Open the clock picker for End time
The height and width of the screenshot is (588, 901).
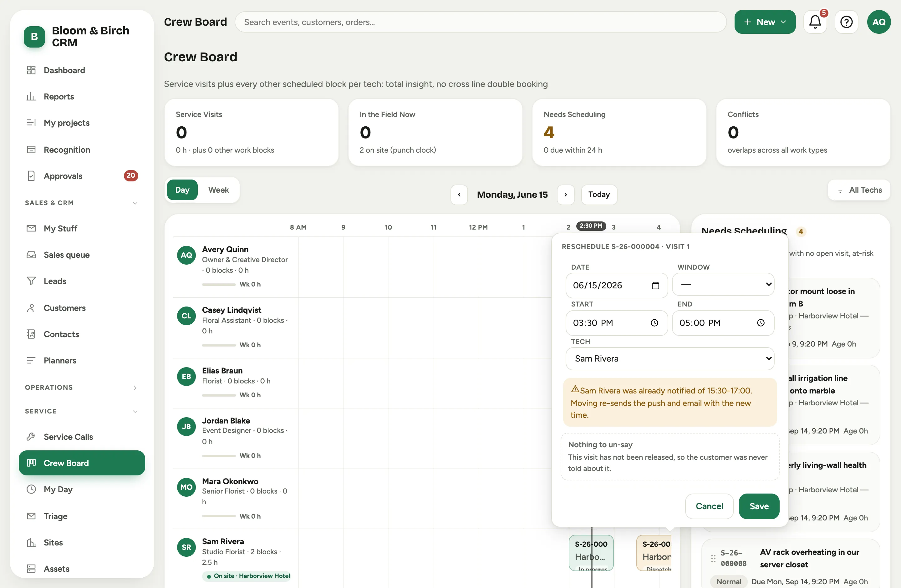(761, 323)
